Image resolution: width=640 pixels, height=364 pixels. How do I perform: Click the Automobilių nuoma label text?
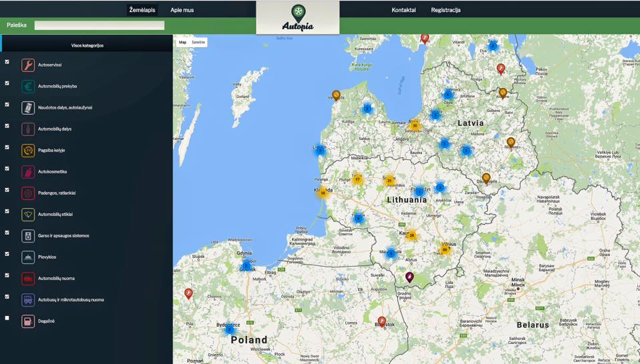coord(56,279)
